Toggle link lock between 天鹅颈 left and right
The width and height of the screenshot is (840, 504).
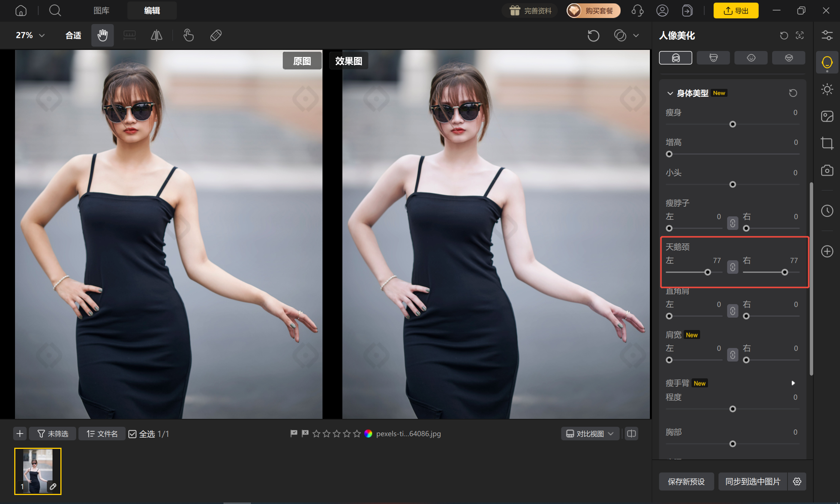pyautogui.click(x=733, y=267)
